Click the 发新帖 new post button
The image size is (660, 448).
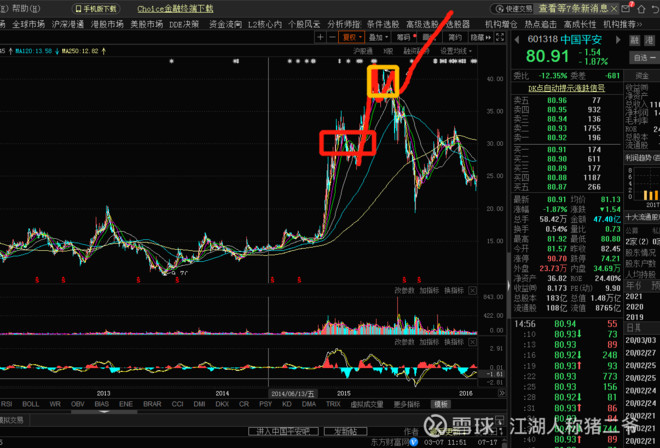point(345,431)
